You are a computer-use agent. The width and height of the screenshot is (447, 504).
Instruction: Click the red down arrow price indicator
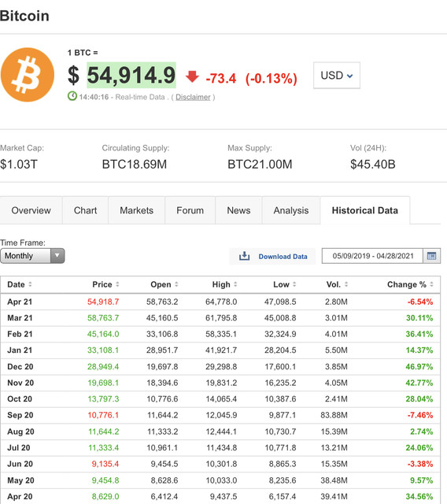(192, 77)
